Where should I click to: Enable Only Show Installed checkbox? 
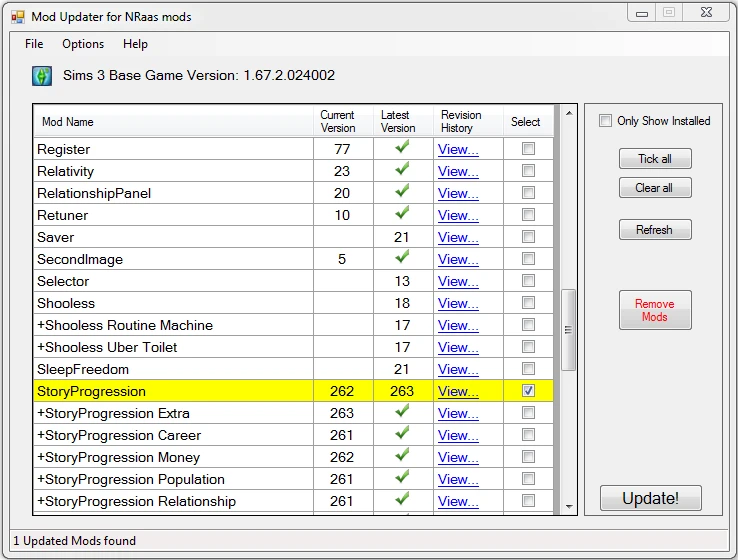click(605, 120)
